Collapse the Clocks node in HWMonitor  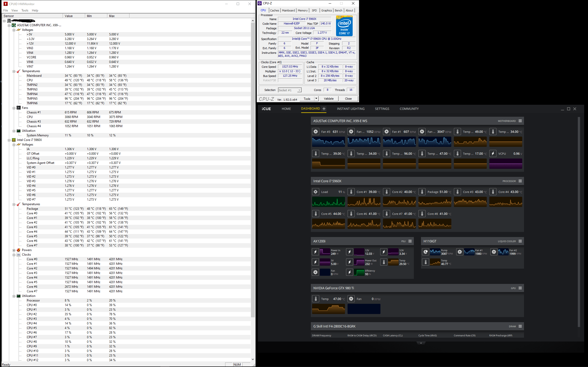pyautogui.click(x=14, y=255)
